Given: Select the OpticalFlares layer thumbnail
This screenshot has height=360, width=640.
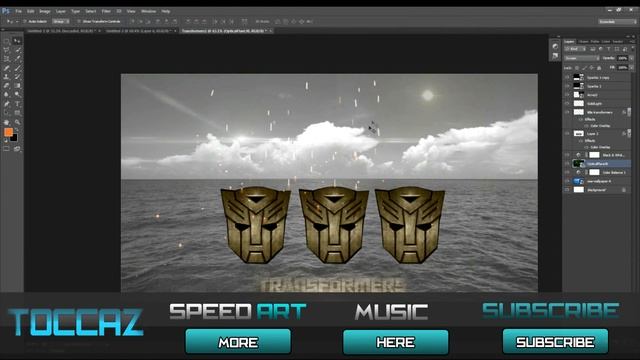Looking at the screenshot, I should click(x=578, y=164).
